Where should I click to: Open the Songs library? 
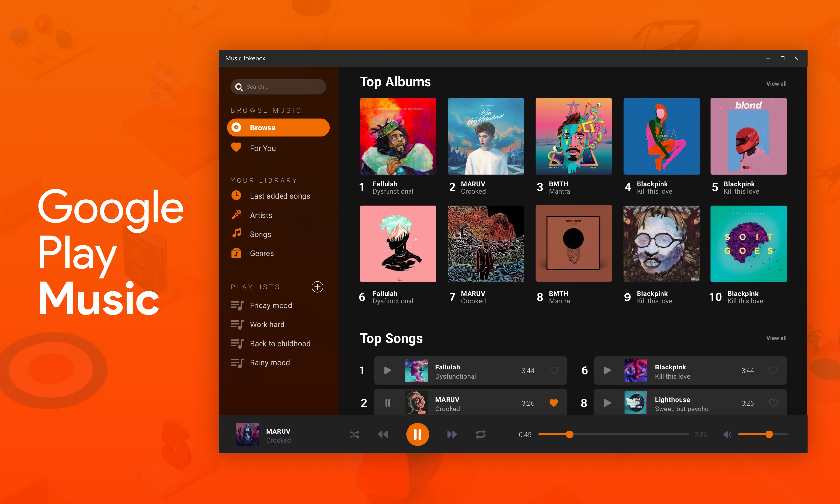point(261,234)
